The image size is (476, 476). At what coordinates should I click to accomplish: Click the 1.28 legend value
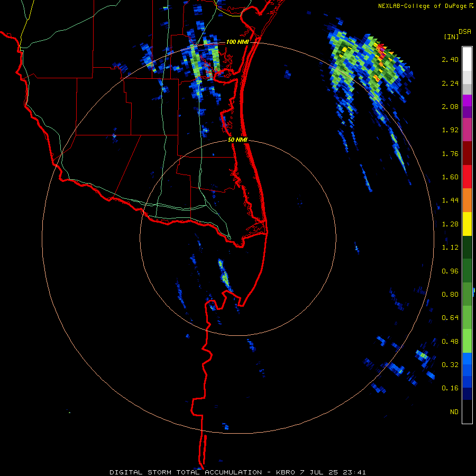(450, 224)
